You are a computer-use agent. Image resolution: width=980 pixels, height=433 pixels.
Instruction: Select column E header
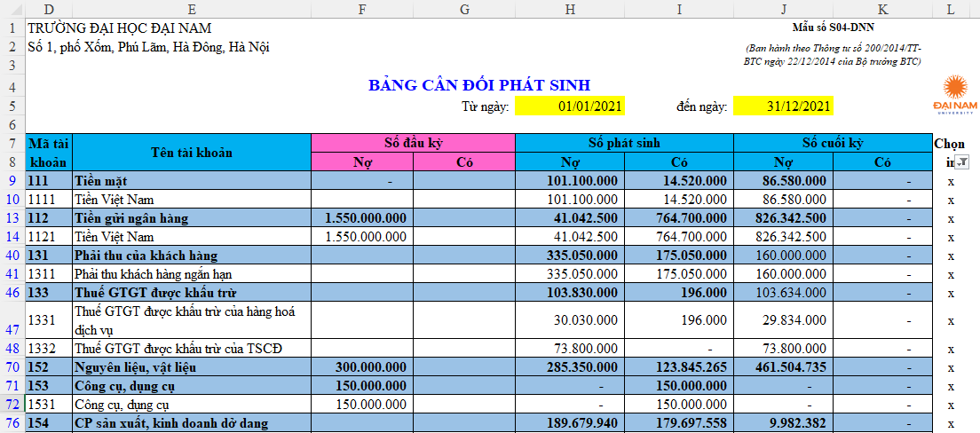192,10
